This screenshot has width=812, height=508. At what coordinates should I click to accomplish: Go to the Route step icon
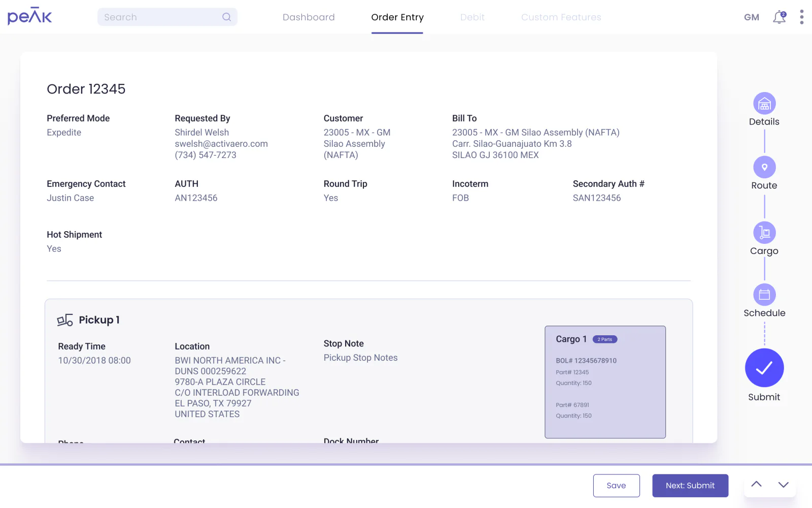[764, 167]
